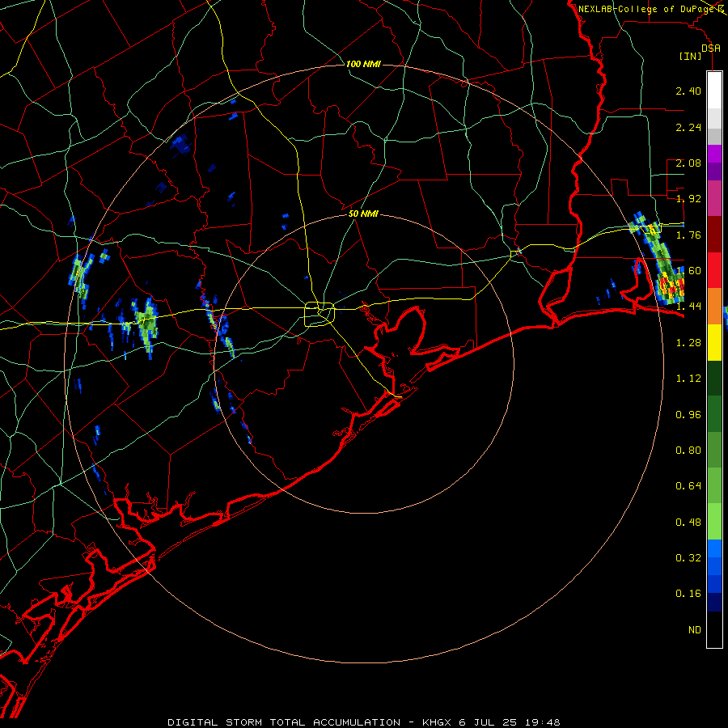Pick the white swatch atop the legend
Viewport: 728px width, 728px height.
click(x=714, y=91)
